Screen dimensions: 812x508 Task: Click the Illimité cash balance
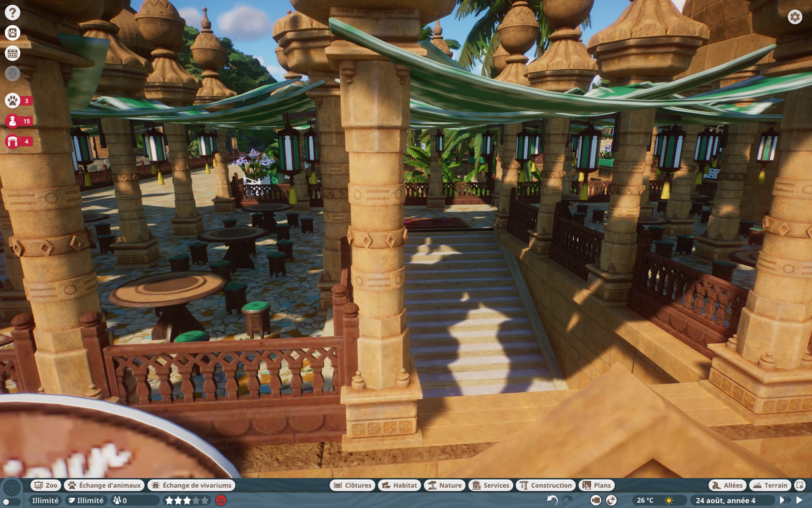point(45,500)
